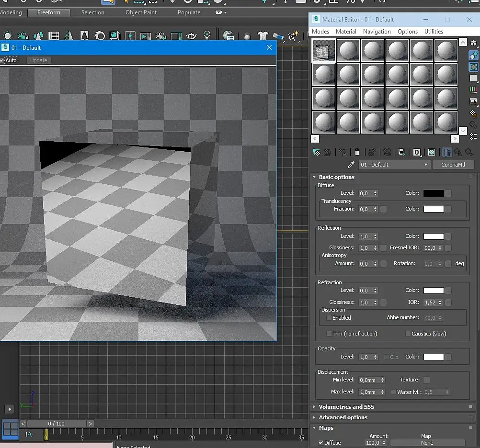The image size is (480, 448).
Task: Click the Diffuse map None button
Action: pyautogui.click(x=427, y=443)
